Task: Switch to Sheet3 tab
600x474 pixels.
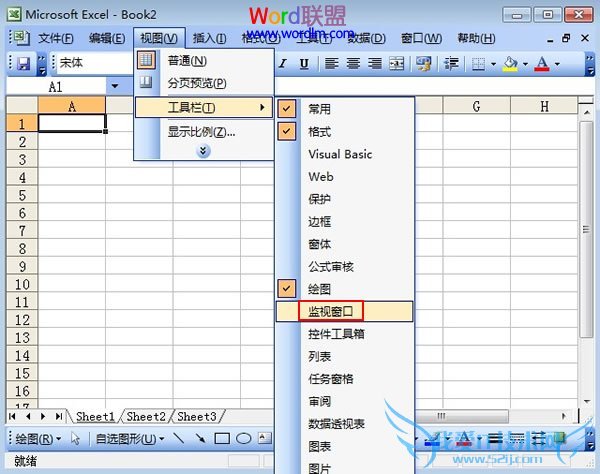Action: [197, 416]
